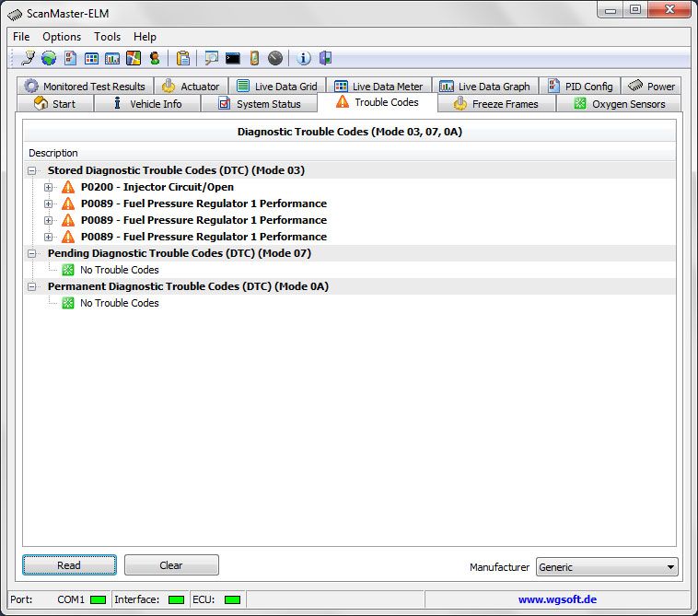Select No Trouble Codes under Pending codes
The width and height of the screenshot is (698, 616).
coord(120,270)
